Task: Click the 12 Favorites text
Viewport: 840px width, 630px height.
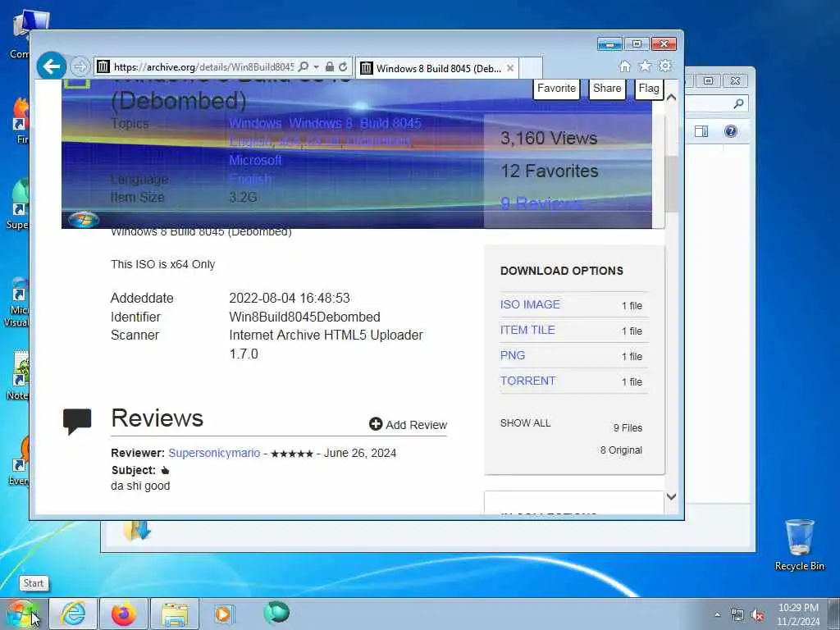Action: click(x=549, y=171)
